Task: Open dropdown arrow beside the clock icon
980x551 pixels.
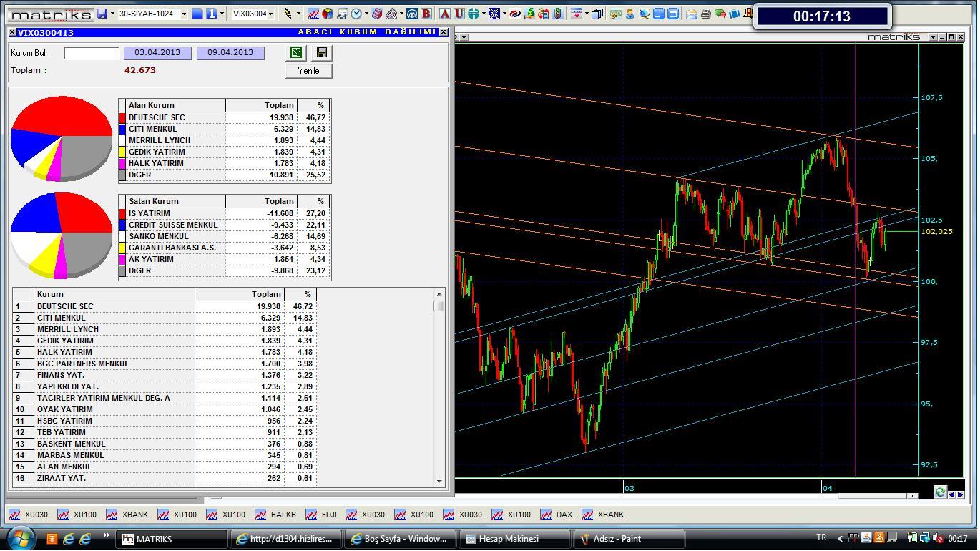Action: click(366, 14)
